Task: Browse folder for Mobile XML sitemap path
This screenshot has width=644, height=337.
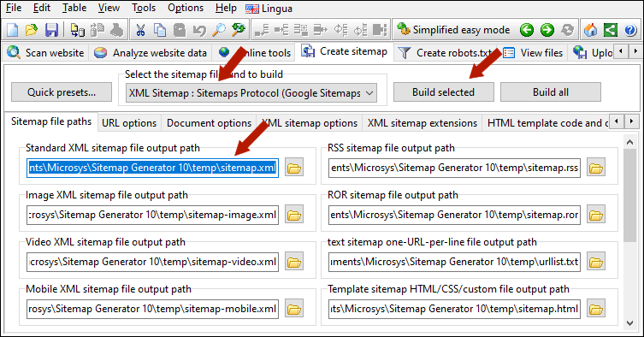Action: pyautogui.click(x=294, y=309)
